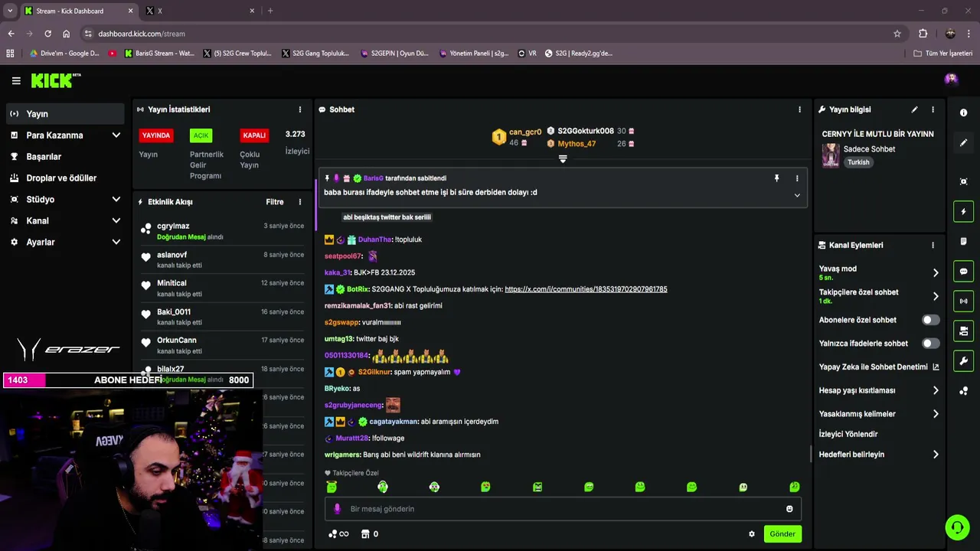Click the pencil icon in right sidebar
This screenshot has width=980, height=551.
tap(963, 142)
